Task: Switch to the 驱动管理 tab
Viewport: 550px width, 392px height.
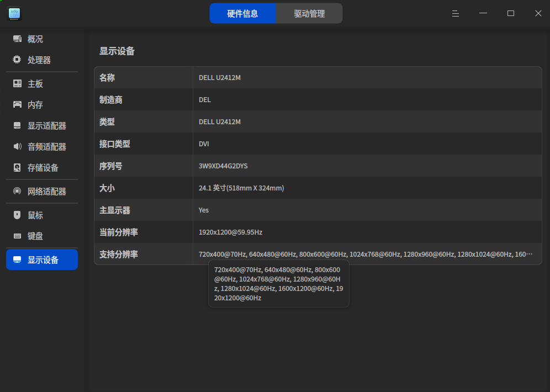Action: pyautogui.click(x=309, y=13)
